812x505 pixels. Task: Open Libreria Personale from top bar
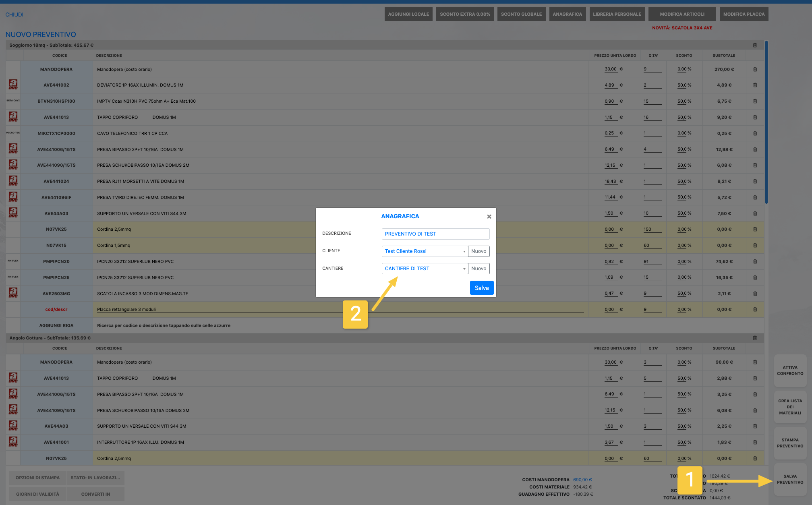tap(617, 14)
